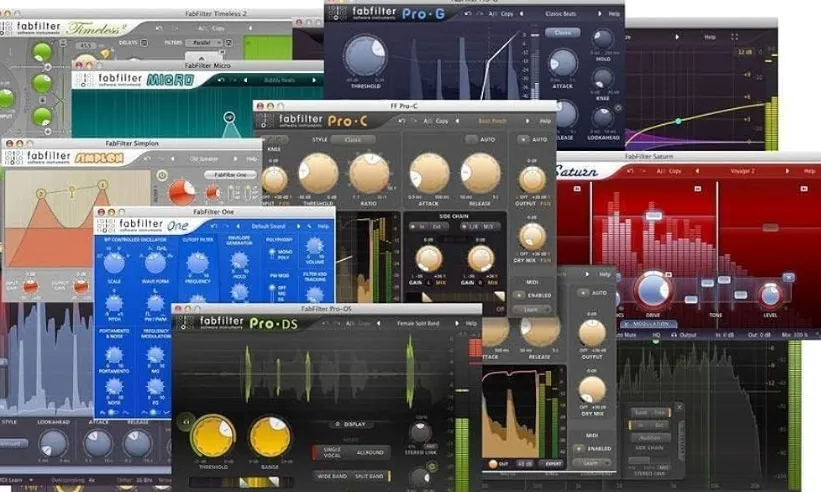Click Simplon filter curve handle number 2
This screenshot has height=492, width=821.
[x=40, y=194]
